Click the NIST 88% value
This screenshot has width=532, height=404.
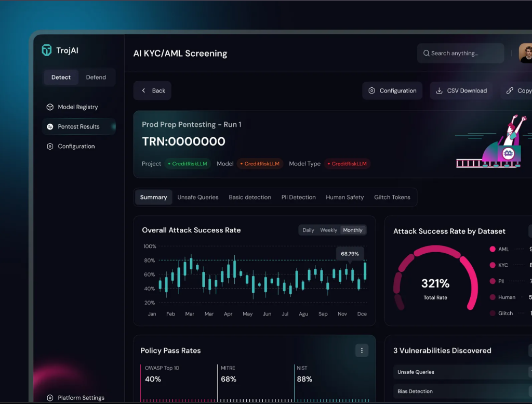[x=304, y=379]
